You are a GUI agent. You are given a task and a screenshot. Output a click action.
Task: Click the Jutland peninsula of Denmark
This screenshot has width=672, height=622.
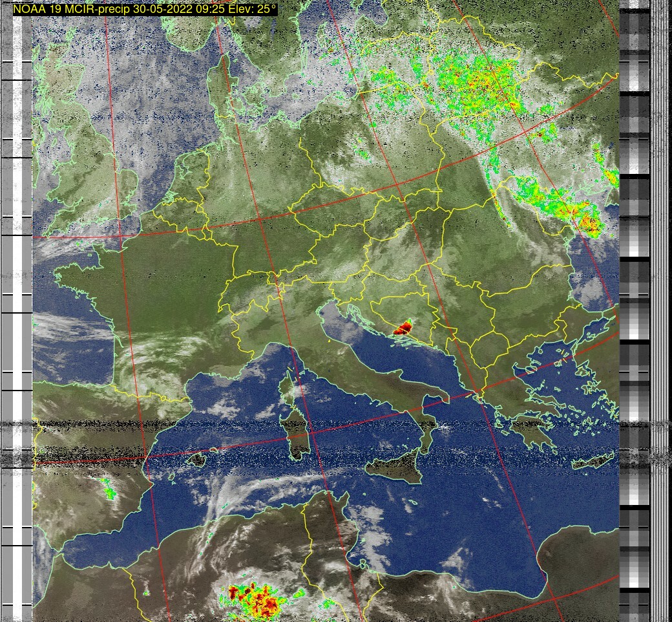[220, 87]
